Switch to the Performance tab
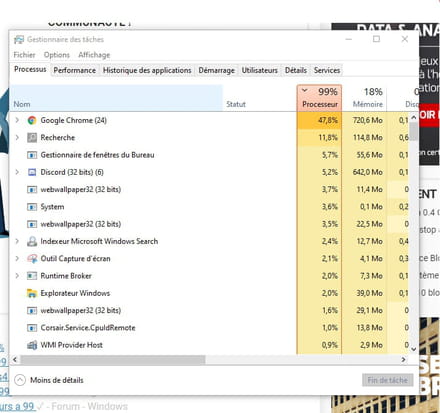 coord(75,70)
